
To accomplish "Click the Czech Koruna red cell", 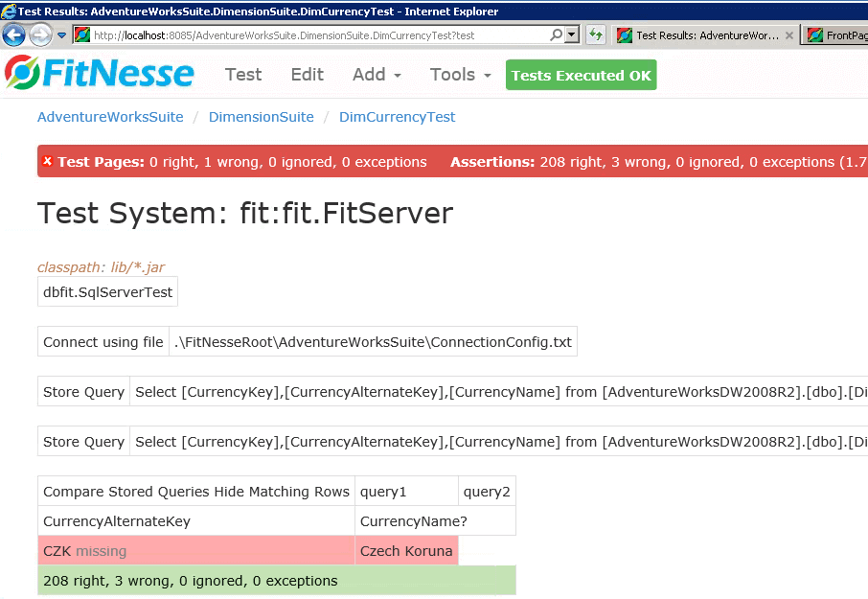I will click(406, 551).
